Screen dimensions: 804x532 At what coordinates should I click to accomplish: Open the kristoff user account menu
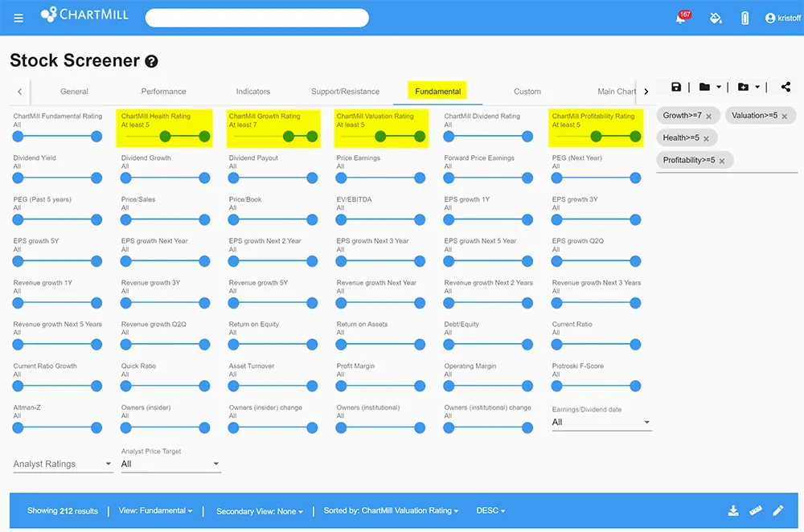pyautogui.click(x=782, y=18)
